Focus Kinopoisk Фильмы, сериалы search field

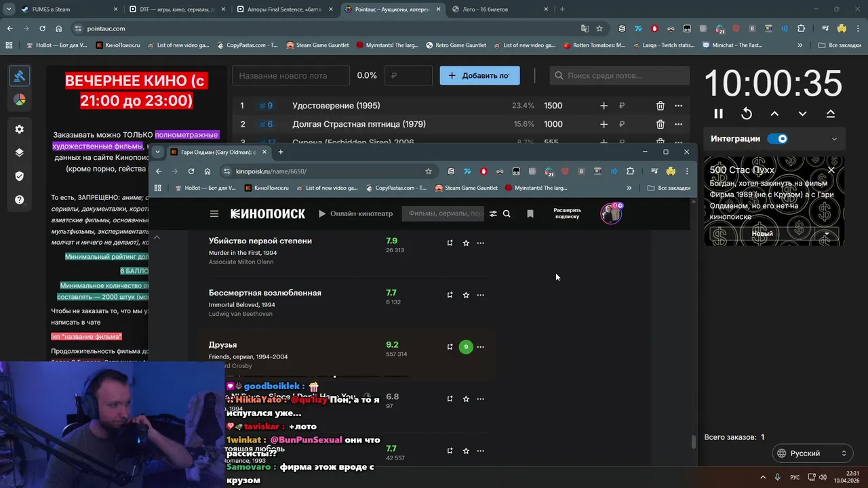click(443, 213)
